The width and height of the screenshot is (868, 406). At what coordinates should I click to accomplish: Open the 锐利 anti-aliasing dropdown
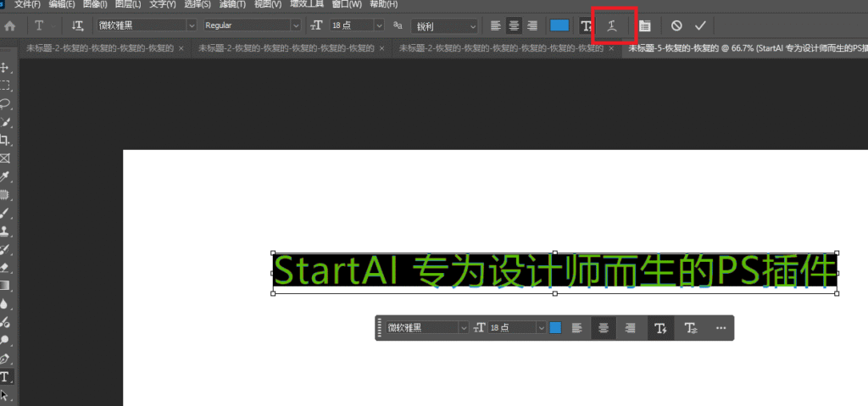444,25
